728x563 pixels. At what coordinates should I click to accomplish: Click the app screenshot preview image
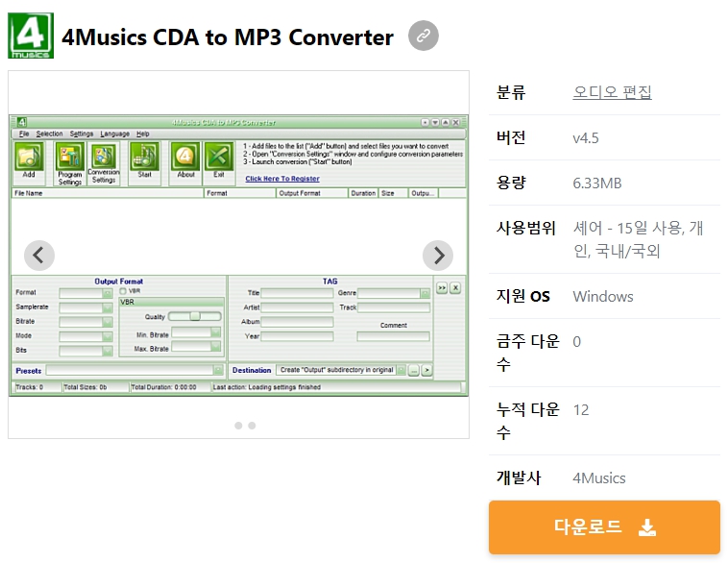[x=238, y=256]
